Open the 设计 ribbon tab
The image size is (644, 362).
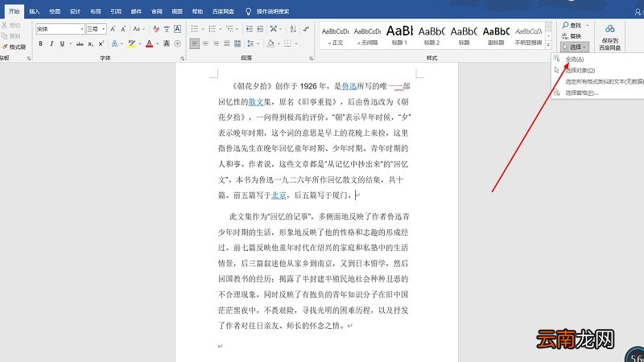75,11
